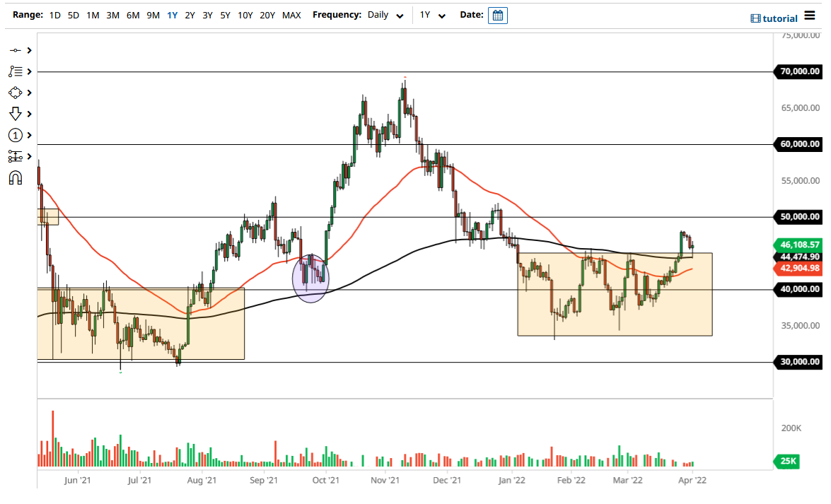Viewport: 831px width, 504px height.
Task: Click the 40,000.00 horizontal line label
Action: 799,289
